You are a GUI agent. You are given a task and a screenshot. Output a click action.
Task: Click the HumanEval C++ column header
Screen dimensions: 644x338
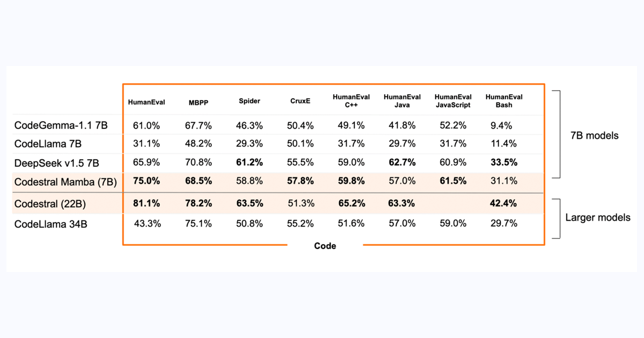[351, 101]
